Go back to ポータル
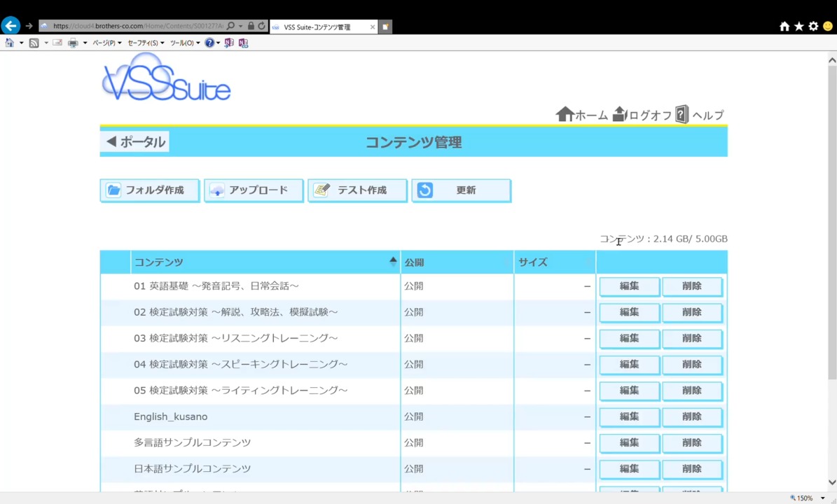 click(x=135, y=142)
